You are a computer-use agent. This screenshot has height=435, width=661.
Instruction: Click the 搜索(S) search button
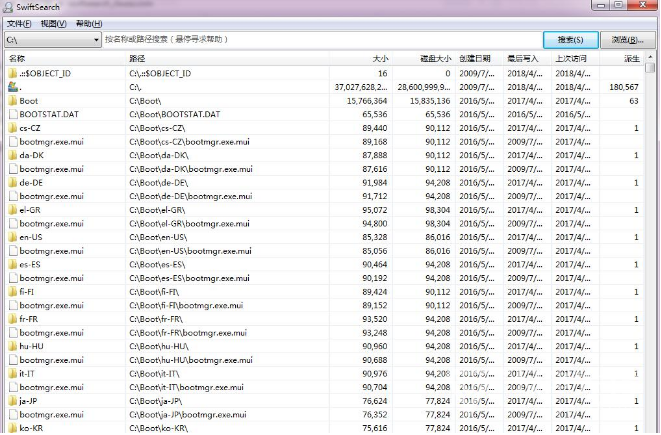[x=570, y=40]
